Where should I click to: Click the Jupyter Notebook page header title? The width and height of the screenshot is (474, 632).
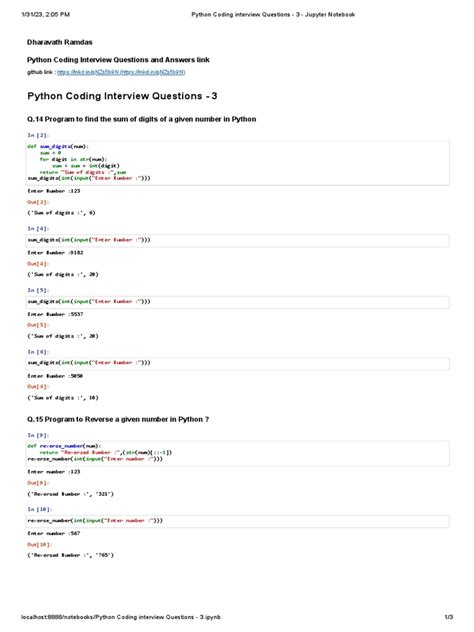[x=273, y=15]
